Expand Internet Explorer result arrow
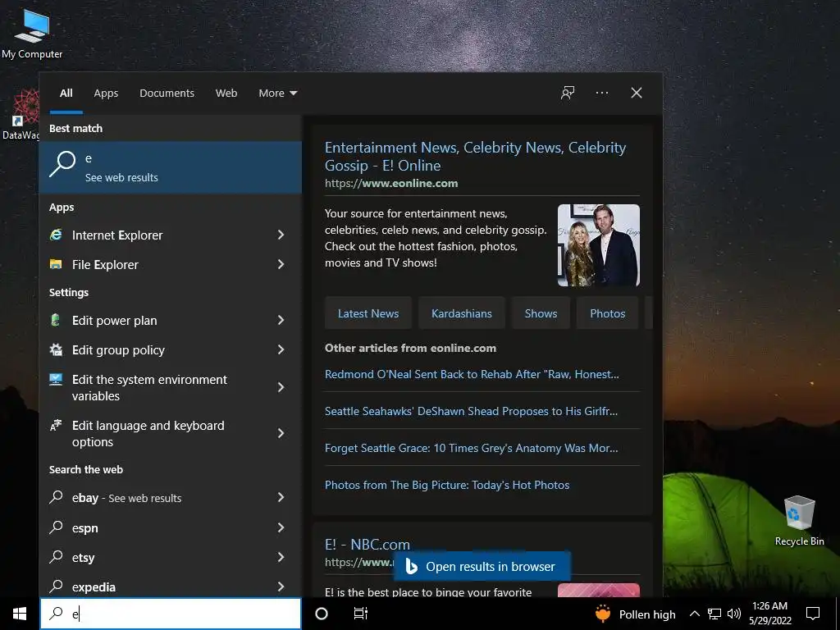 [281, 235]
